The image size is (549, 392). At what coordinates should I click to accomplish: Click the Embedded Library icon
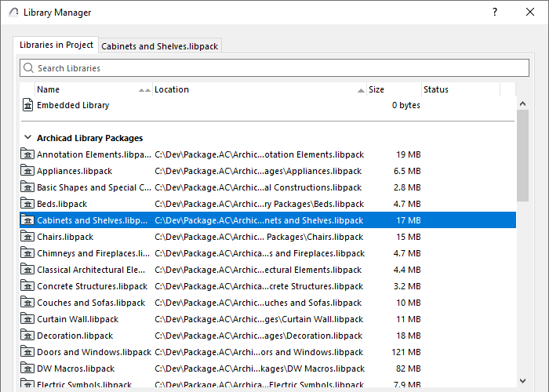tap(28, 105)
